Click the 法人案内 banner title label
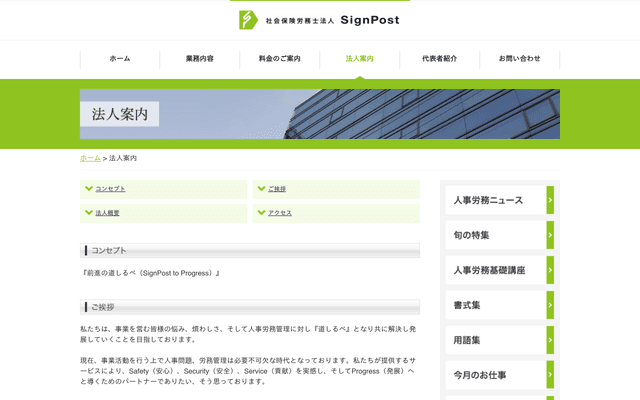640x400 pixels. tap(120, 114)
